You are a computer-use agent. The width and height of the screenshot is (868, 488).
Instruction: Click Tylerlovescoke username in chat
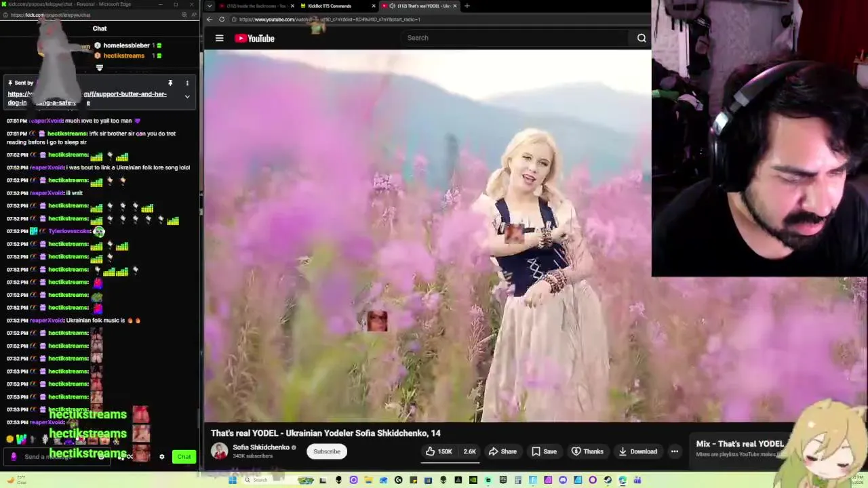[69, 231]
